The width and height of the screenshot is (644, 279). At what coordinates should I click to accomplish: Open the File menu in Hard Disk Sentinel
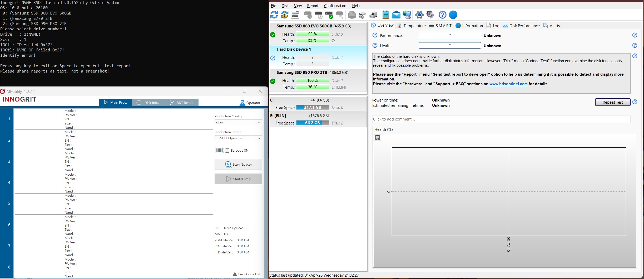[274, 6]
